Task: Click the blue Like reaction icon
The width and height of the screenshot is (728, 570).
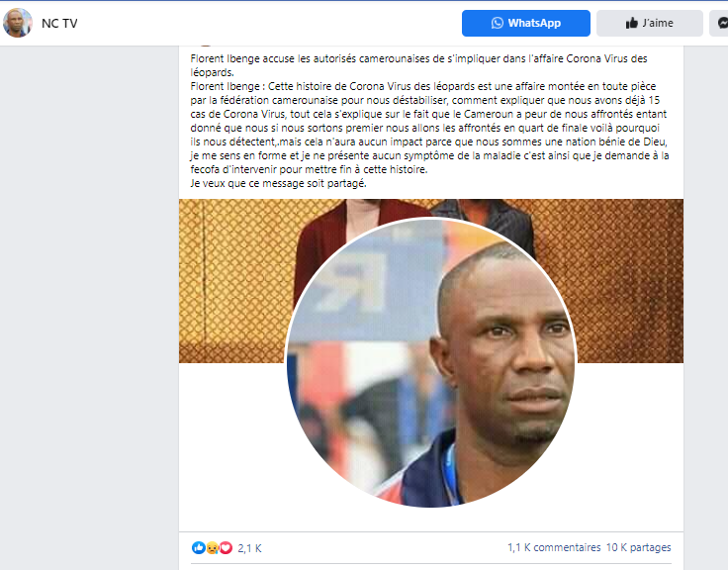Action: [198, 547]
